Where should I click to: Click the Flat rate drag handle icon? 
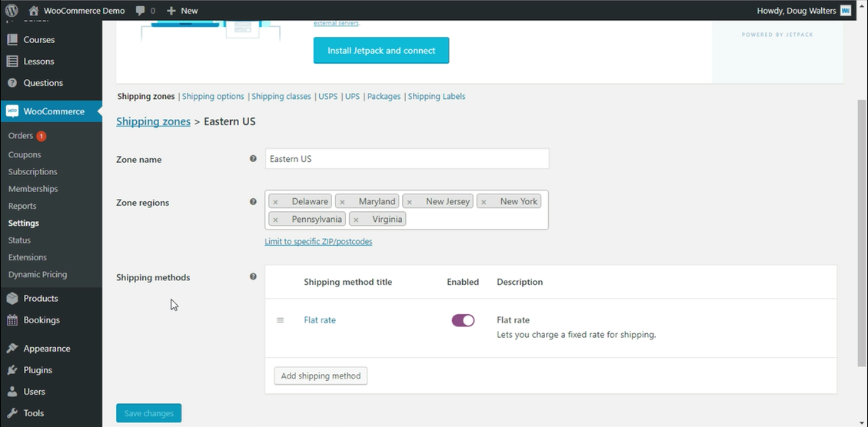coord(280,320)
